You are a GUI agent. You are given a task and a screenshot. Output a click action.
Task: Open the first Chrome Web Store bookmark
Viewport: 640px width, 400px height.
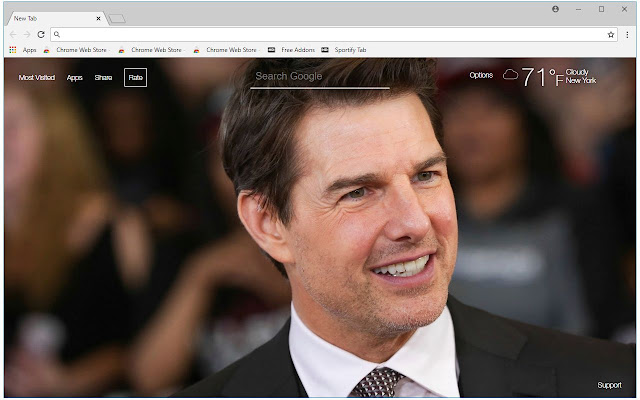[76, 50]
